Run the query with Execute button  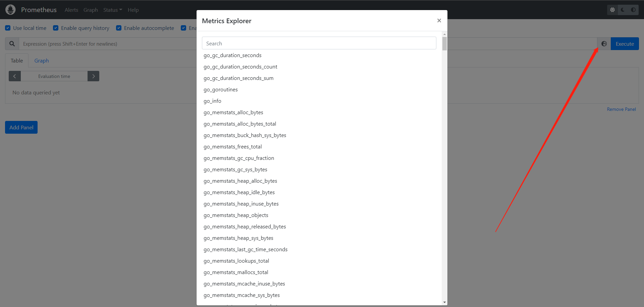pos(625,44)
